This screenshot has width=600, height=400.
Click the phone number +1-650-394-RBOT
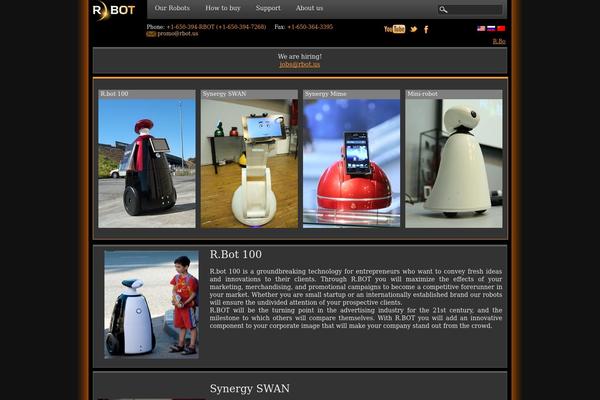point(216,27)
